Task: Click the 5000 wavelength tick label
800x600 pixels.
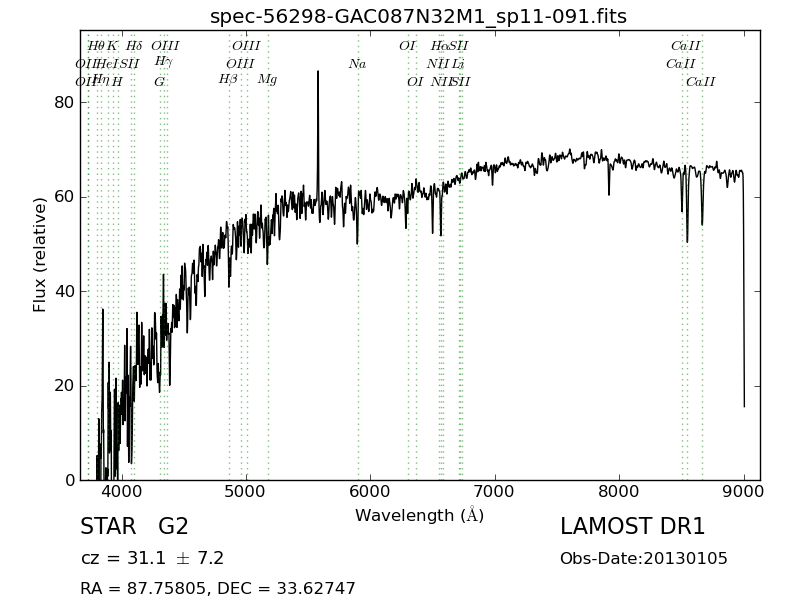Action: (246, 491)
